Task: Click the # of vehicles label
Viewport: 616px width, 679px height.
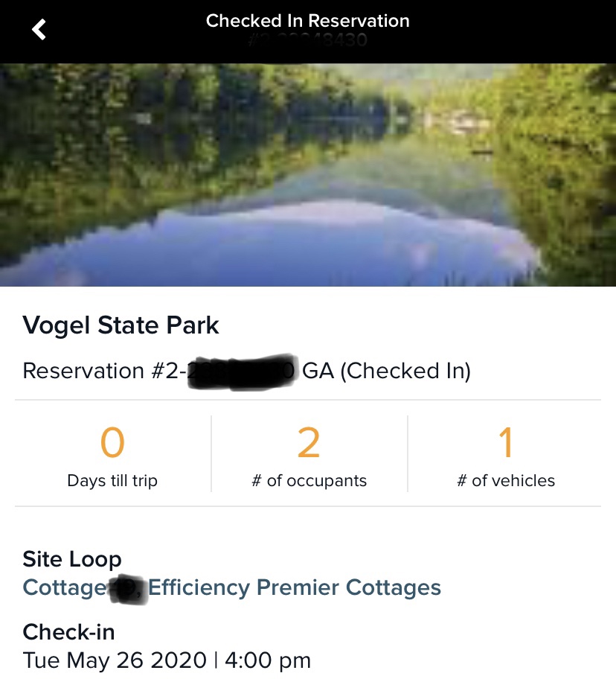Action: [x=506, y=481]
